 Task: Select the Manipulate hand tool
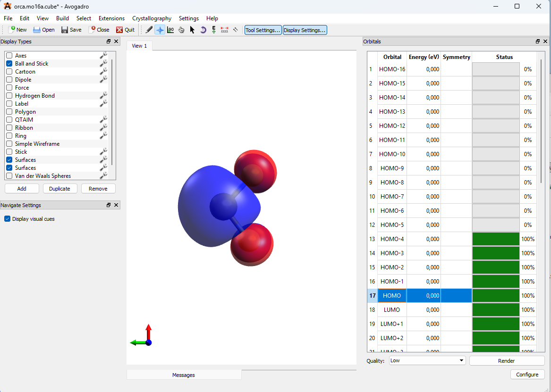pyautogui.click(x=181, y=30)
